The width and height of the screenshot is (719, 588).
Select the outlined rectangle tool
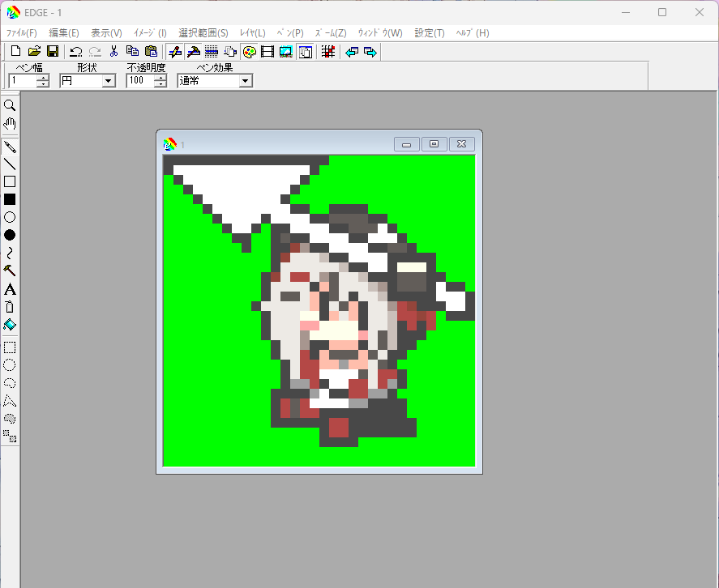coord(10,181)
